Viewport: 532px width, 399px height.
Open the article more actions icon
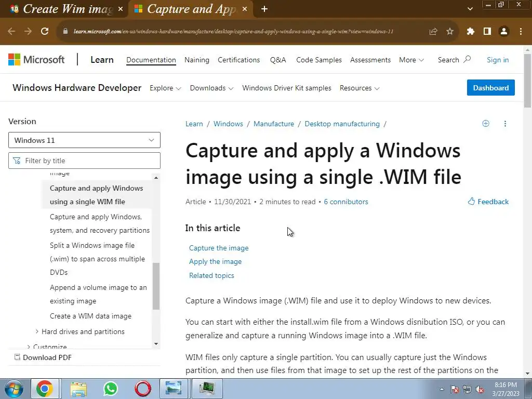point(505,124)
